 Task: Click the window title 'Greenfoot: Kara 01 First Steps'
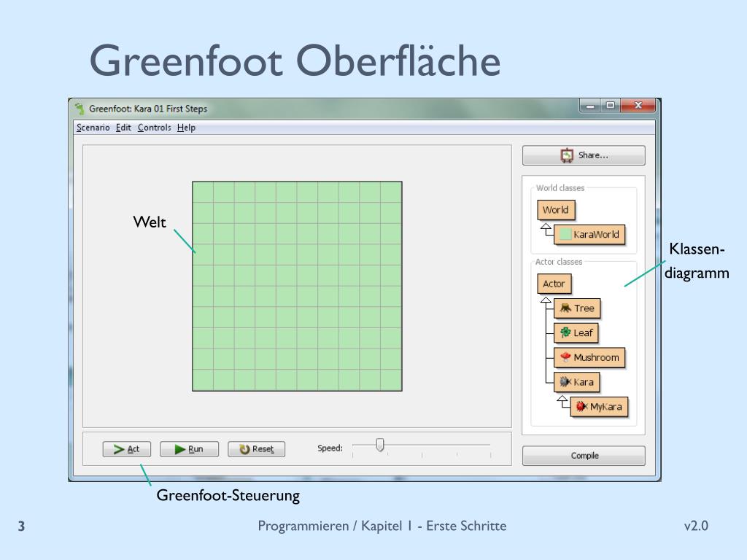click(148, 109)
